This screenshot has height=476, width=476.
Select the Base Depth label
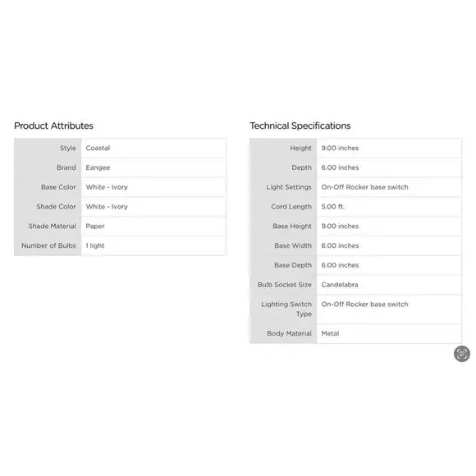(293, 265)
